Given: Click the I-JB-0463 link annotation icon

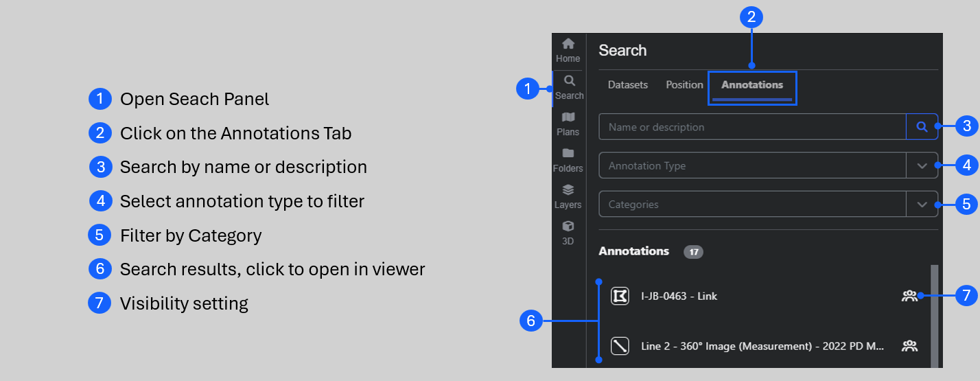Looking at the screenshot, I should coord(620,296).
